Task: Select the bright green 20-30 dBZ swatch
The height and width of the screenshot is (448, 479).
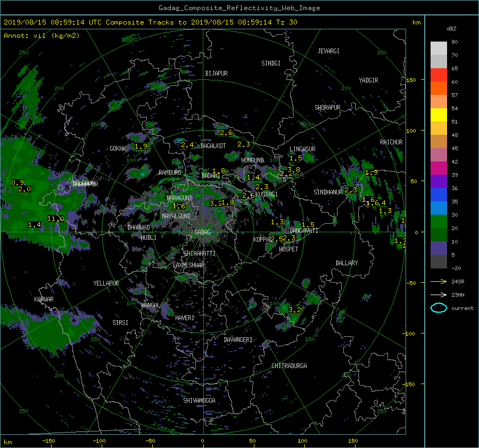Action: [x=439, y=222]
